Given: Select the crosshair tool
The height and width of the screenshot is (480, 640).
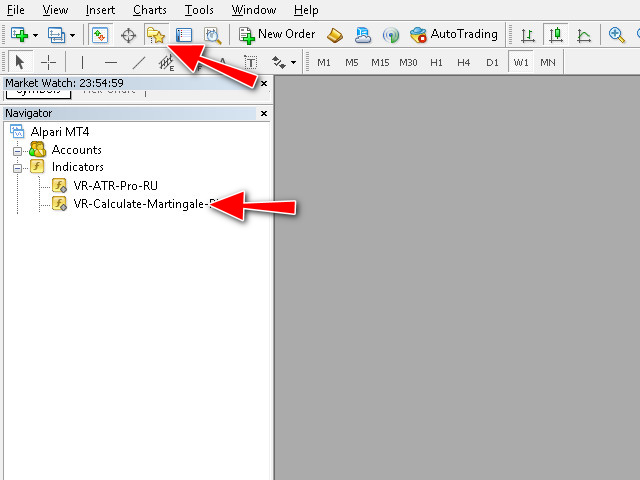Looking at the screenshot, I should (48, 62).
